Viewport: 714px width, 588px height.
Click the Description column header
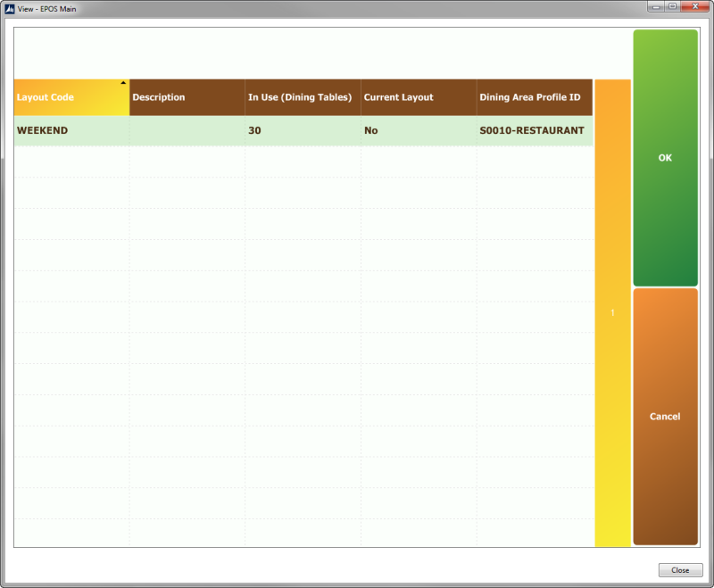[x=187, y=97]
